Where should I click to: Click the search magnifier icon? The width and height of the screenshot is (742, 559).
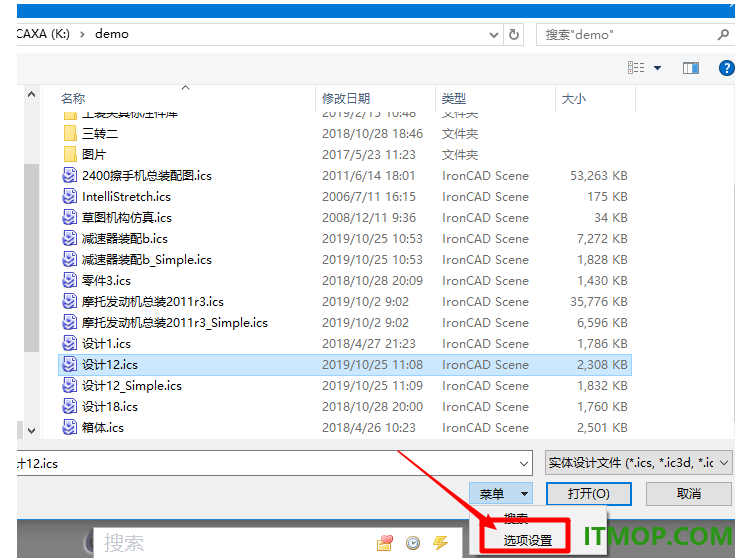point(723,35)
